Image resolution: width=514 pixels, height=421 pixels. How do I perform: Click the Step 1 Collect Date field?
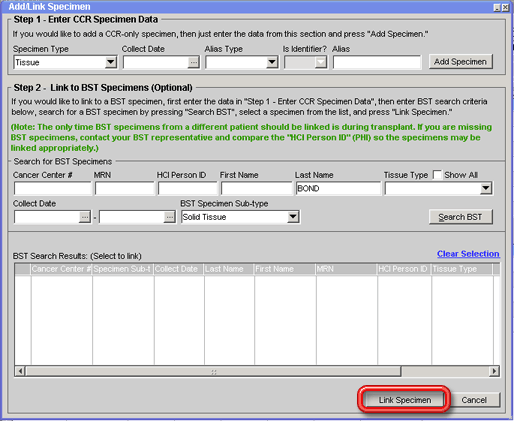pyautogui.click(x=156, y=62)
